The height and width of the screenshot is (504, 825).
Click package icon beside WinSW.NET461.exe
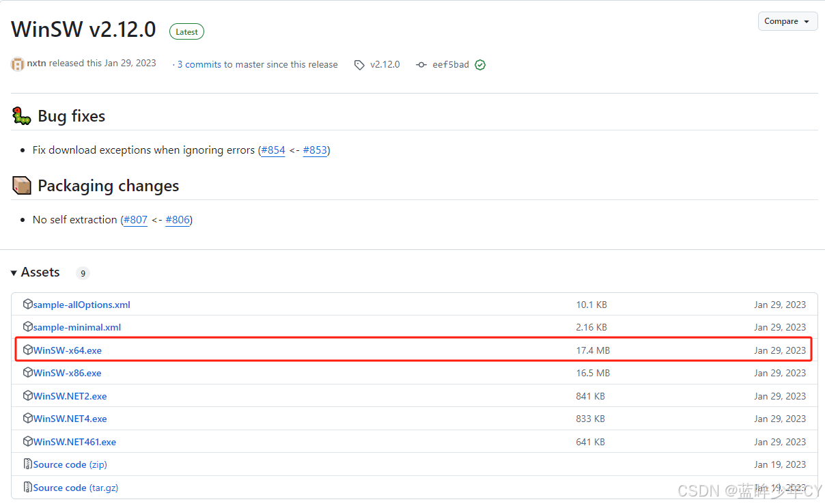point(28,441)
